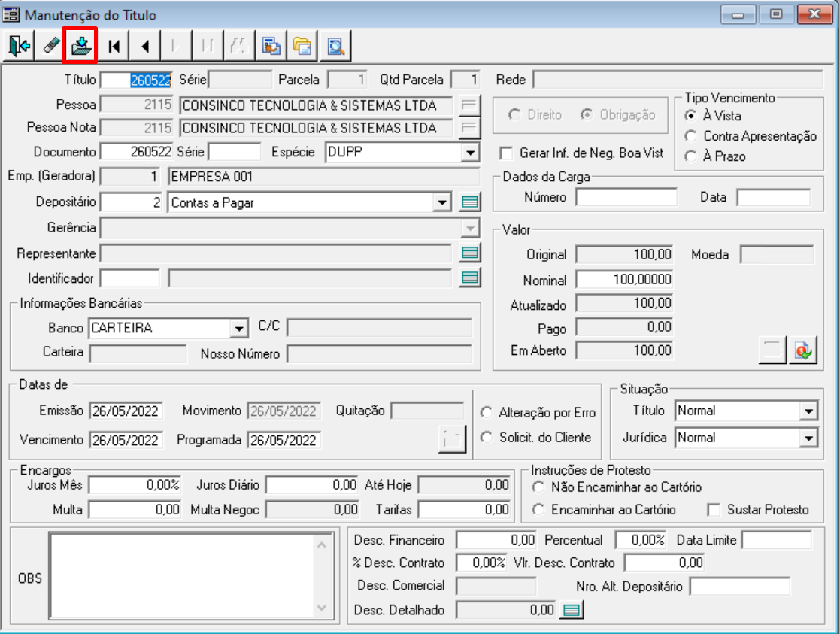840x634 pixels.
Task: Click the Desc. Financeiro field
Action: click(496, 540)
